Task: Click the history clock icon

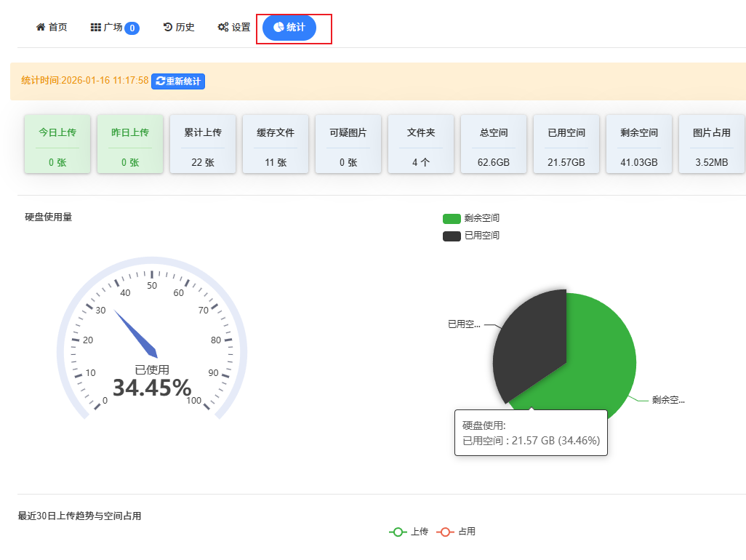Action: pyautogui.click(x=167, y=27)
